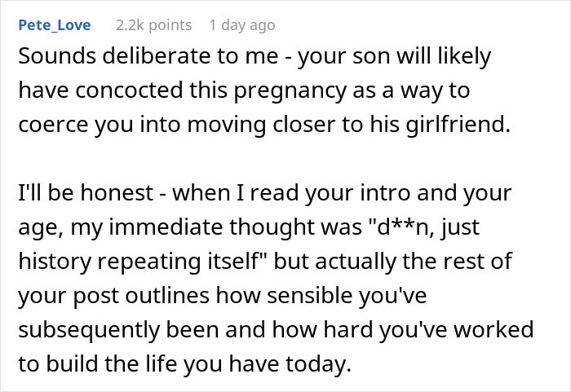The image size is (571, 392).
Task: Select the word 'concocted' in the comment
Action: [129, 90]
